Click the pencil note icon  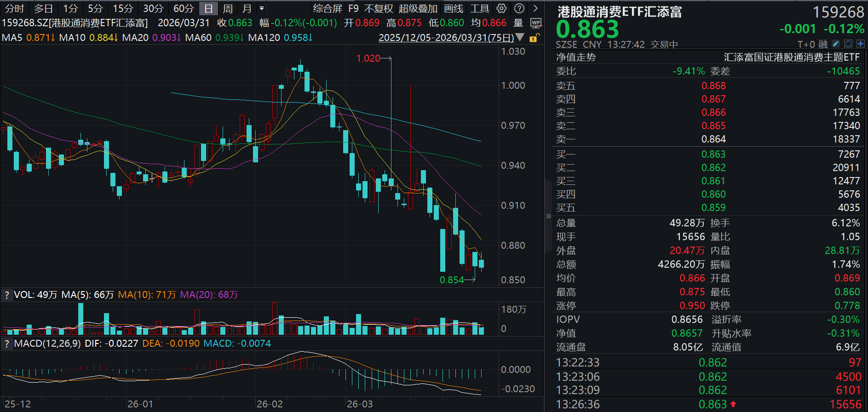coord(836,44)
